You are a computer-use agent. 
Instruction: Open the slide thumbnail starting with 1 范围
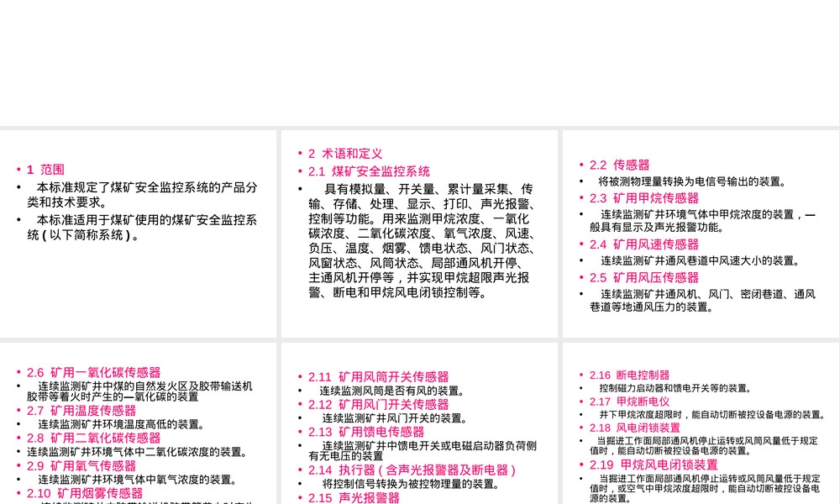(x=138, y=234)
